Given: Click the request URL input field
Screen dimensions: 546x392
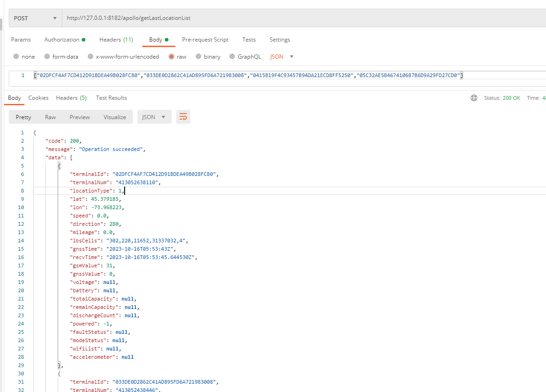Looking at the screenshot, I should click(300, 18).
